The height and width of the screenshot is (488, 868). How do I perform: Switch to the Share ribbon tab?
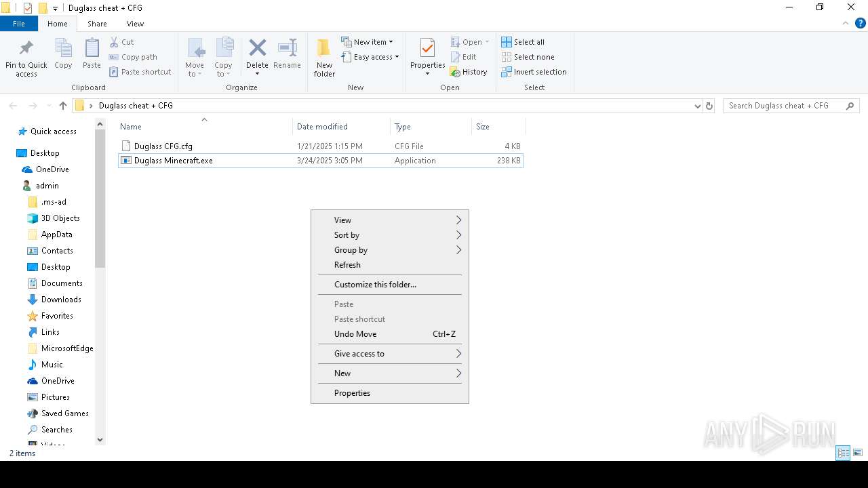click(97, 24)
